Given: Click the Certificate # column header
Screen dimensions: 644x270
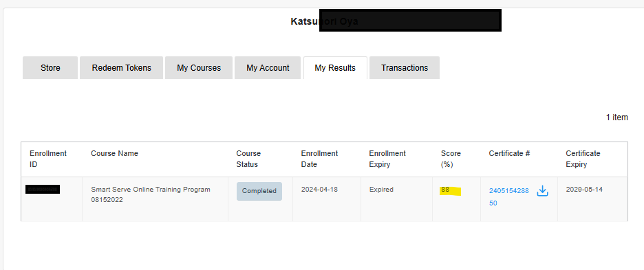Looking at the screenshot, I should coord(509,153).
